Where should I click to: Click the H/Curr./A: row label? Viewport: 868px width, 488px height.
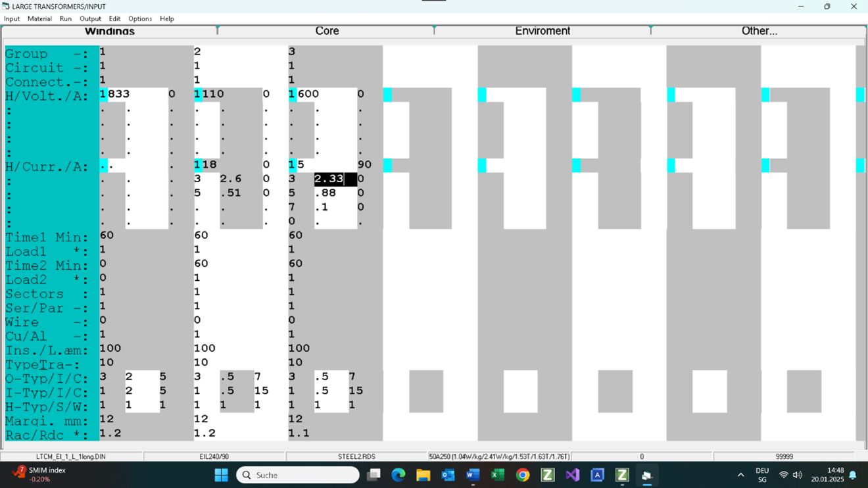[46, 167]
